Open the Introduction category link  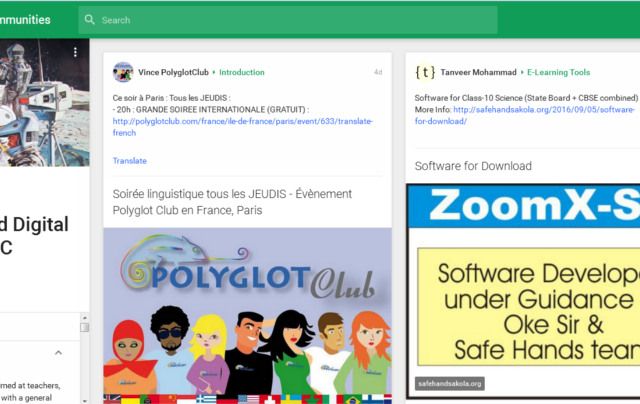tap(242, 72)
